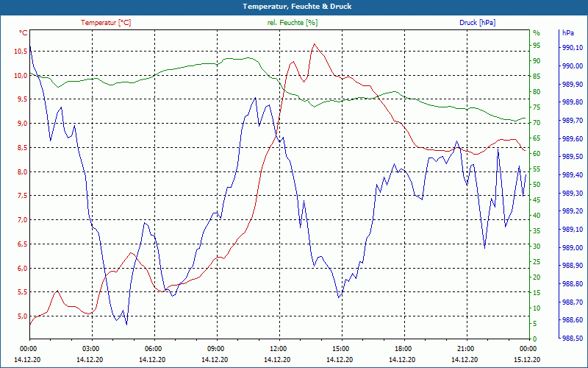Click the 990,10 pressure axis value
Image resolution: width=588 pixels, height=368 pixels.
[x=573, y=48]
